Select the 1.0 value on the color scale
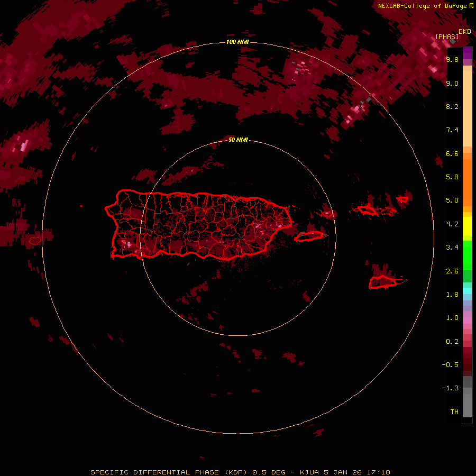This screenshot has height=476, width=476. point(452,318)
